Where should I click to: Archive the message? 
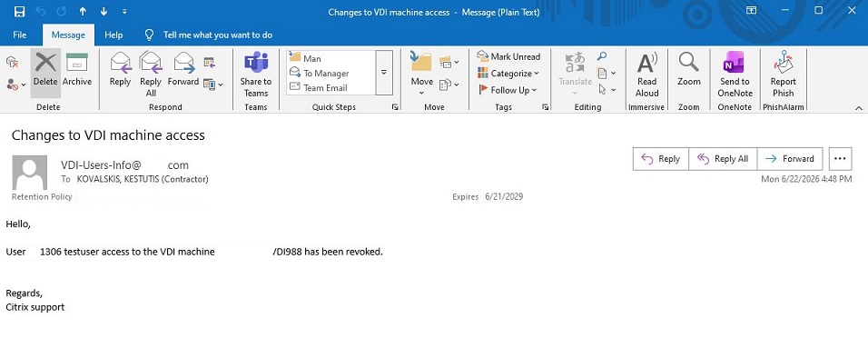(77, 70)
